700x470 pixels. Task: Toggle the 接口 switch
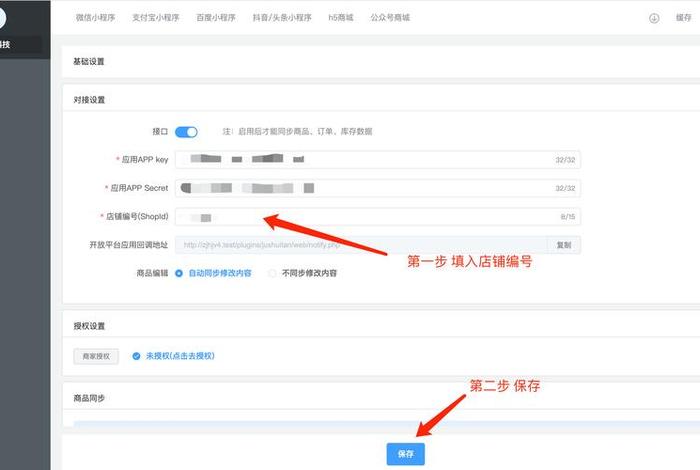pos(186,132)
